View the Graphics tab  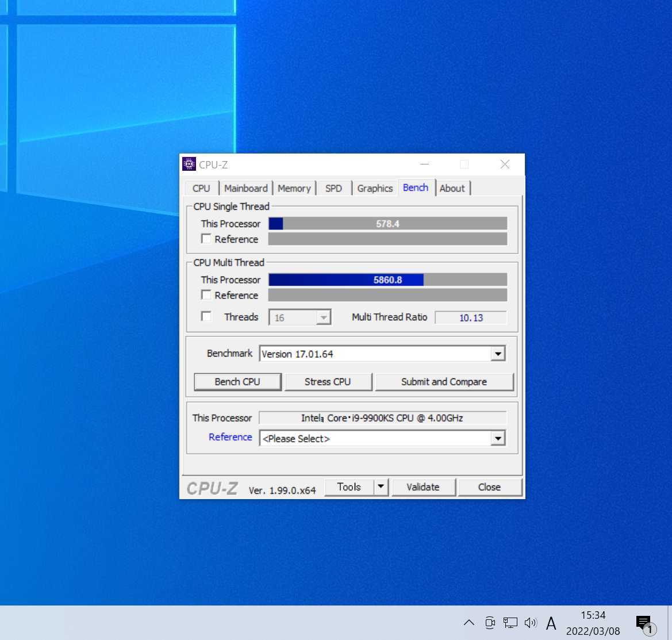click(375, 188)
